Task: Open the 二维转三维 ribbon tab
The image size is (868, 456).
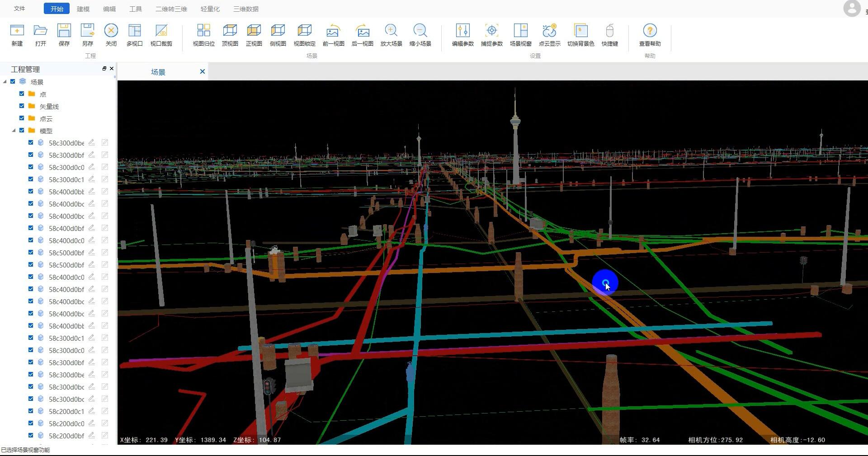Action: 171,9
